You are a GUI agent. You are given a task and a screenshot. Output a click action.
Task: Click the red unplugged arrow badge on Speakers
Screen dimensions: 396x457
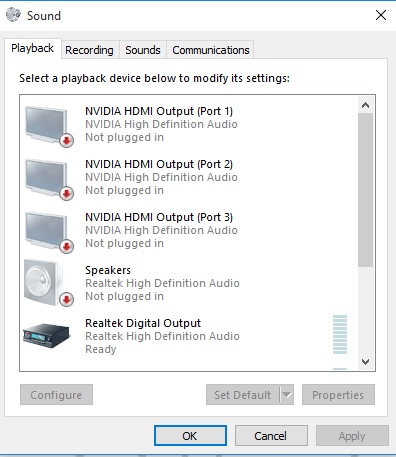(x=66, y=300)
